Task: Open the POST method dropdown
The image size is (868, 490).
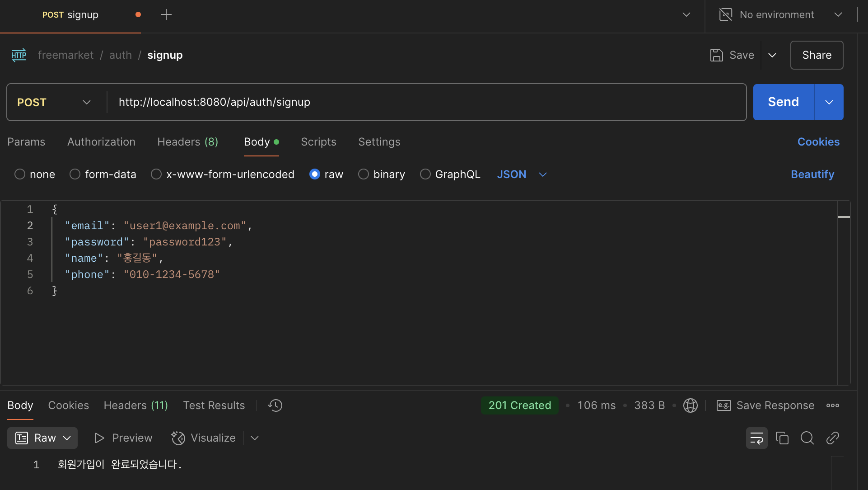Action: [x=54, y=102]
